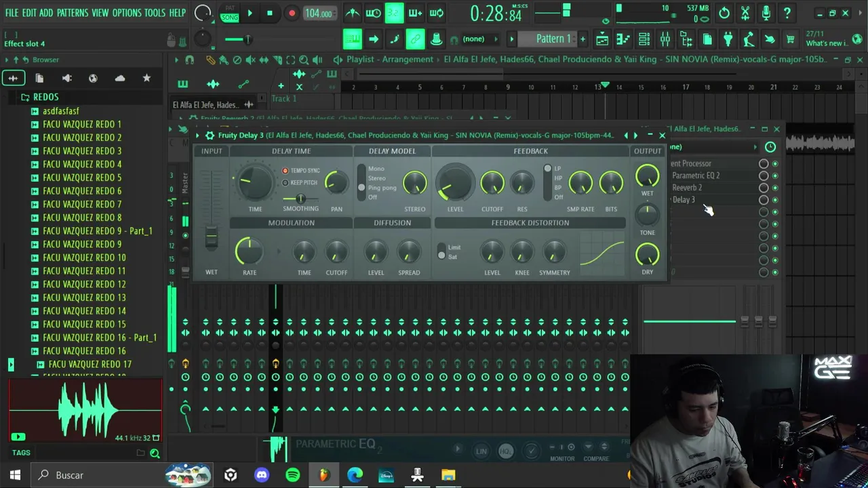868x488 pixels.
Task: Toggle the Parametric EQ 2 slot enable light
Action: click(x=775, y=176)
